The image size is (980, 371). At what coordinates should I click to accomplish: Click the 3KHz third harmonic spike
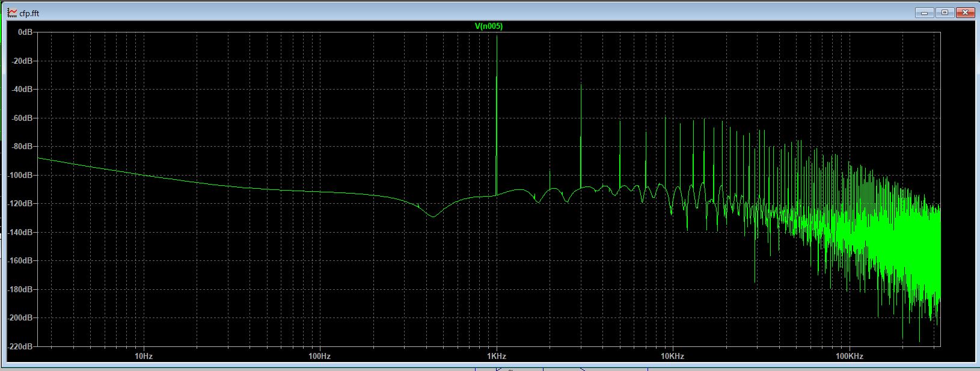coord(581,136)
